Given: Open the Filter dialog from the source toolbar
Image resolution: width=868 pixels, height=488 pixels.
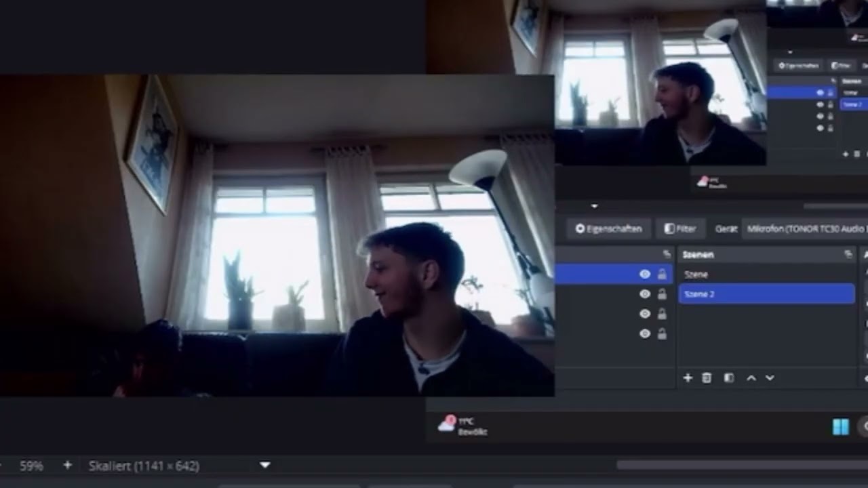Looking at the screenshot, I should coord(680,229).
